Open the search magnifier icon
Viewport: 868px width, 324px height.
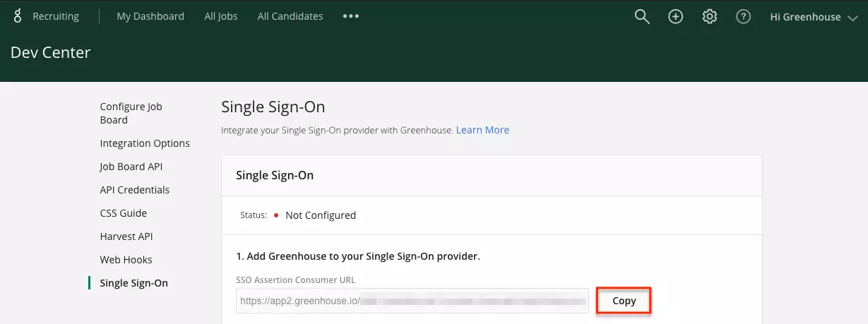[641, 16]
